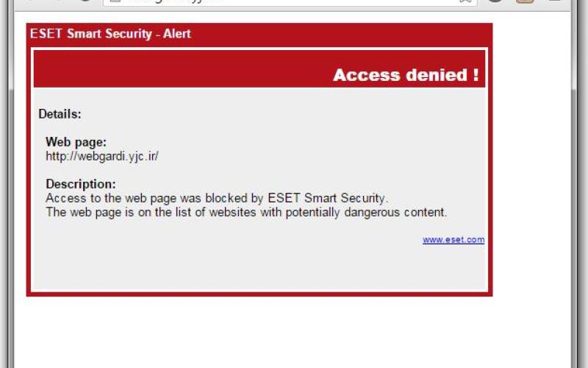Click the browser forward button
This screenshot has width=588, height=368.
click(57, 2)
